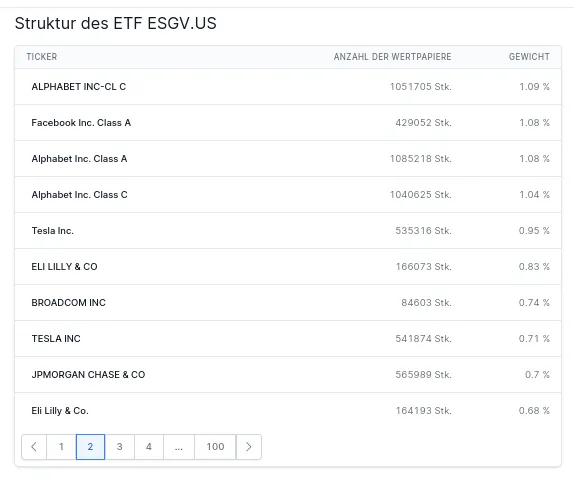Click the 1085218 Stk. quantity value
This screenshot has width=574, height=491.
coord(421,159)
